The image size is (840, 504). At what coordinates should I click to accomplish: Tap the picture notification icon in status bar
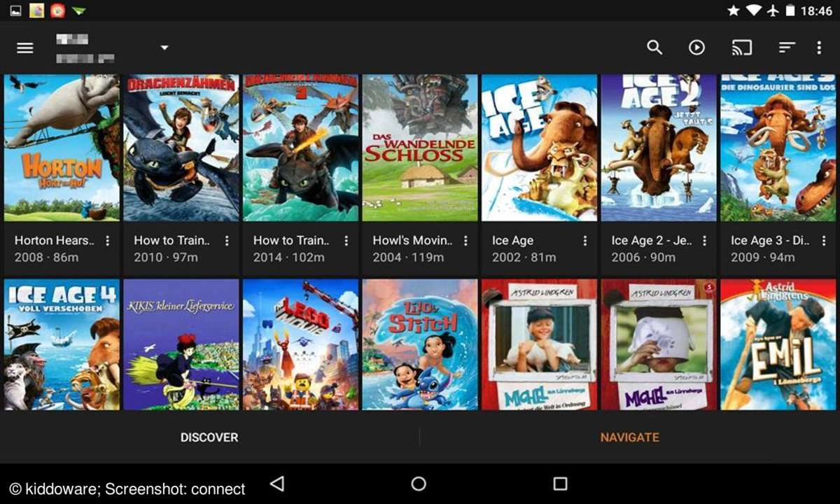tap(15, 10)
